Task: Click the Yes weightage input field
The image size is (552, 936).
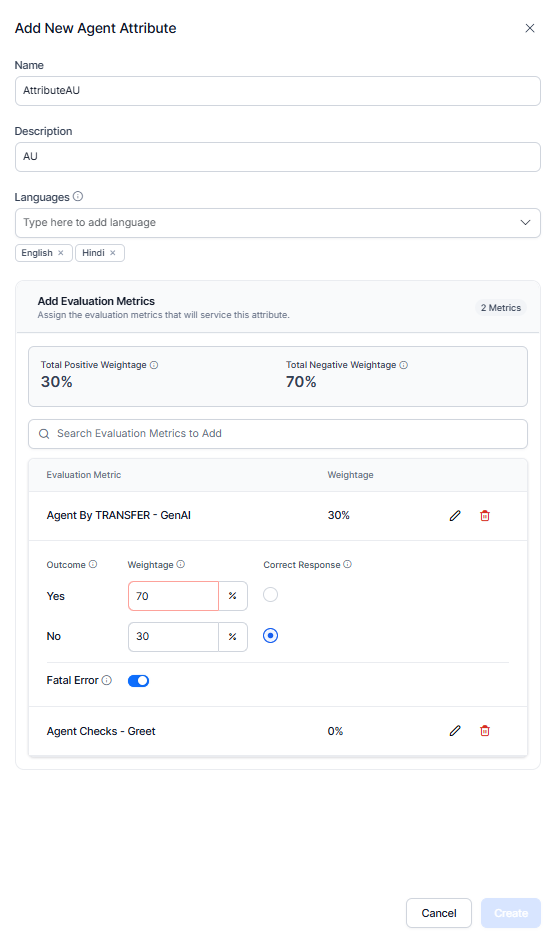Action: pos(173,596)
